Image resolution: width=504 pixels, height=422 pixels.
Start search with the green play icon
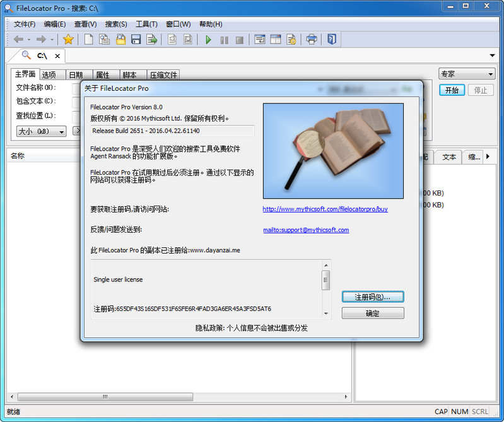pos(208,40)
